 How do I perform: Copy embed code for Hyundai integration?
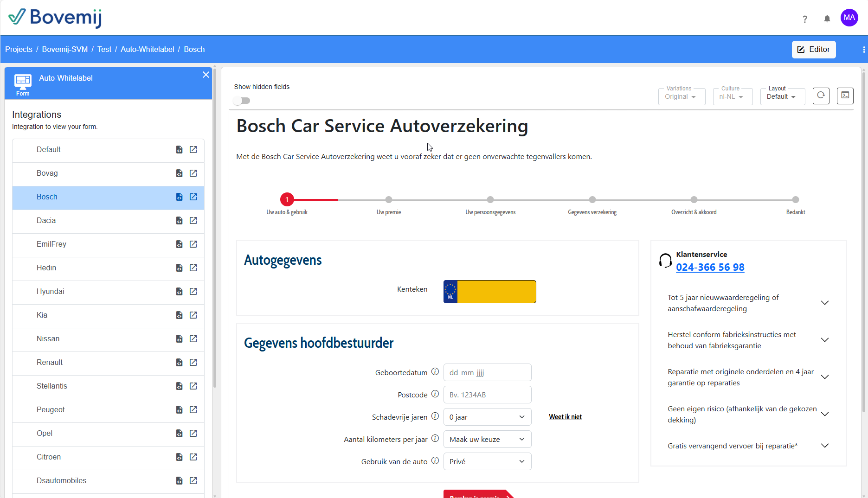(x=179, y=291)
